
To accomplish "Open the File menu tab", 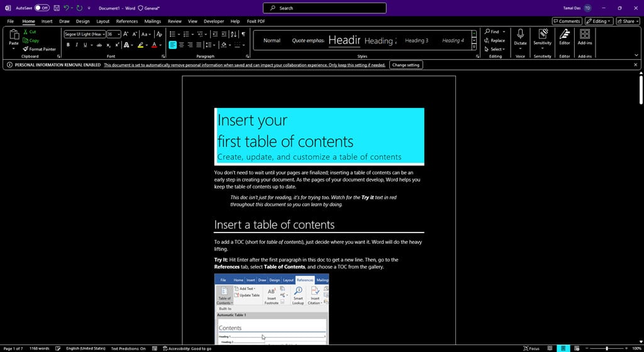I will click(x=10, y=21).
